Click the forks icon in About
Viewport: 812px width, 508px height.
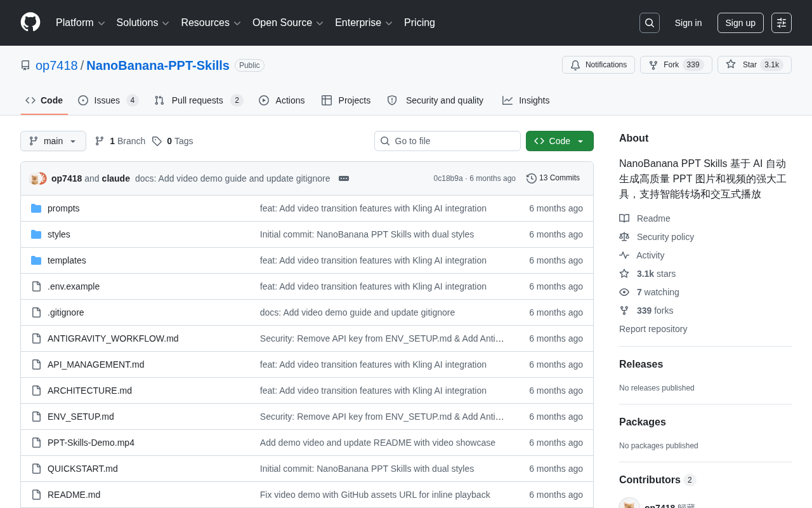tap(624, 311)
